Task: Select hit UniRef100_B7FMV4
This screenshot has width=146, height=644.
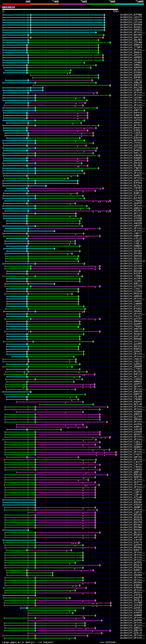Action: tap(131, 183)
